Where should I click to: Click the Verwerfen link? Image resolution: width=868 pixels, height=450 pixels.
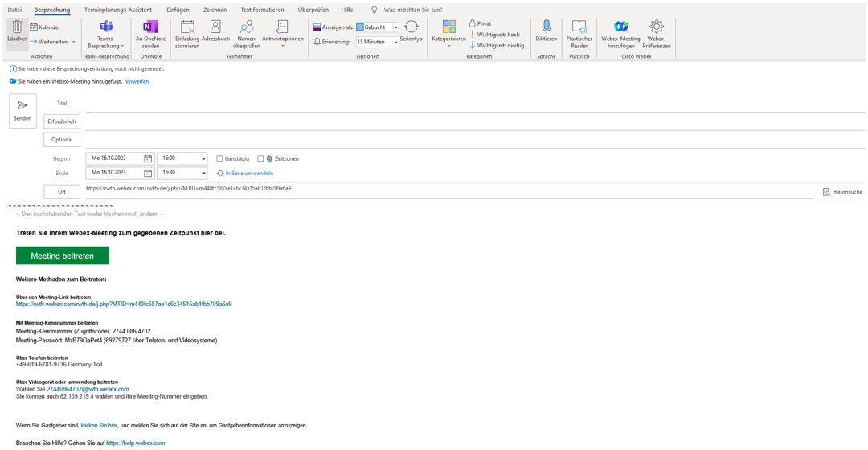(137, 81)
